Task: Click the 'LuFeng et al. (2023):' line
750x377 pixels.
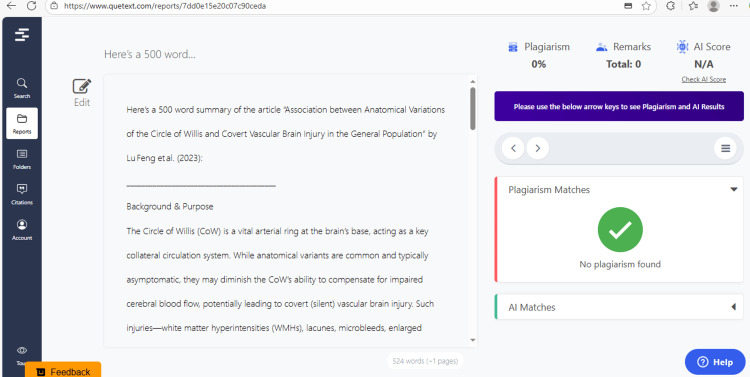Action: (x=165, y=159)
